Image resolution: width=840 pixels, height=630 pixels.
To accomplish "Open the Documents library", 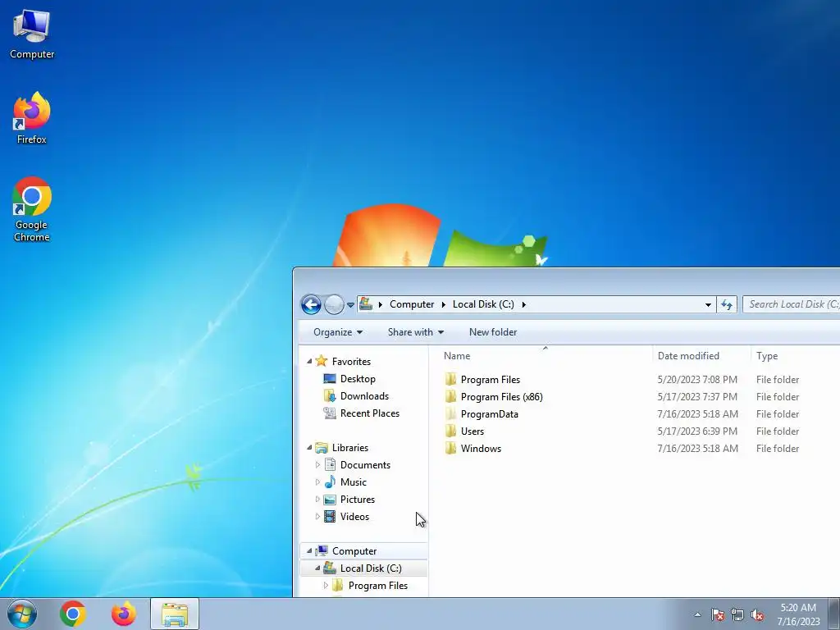I will 365,465.
